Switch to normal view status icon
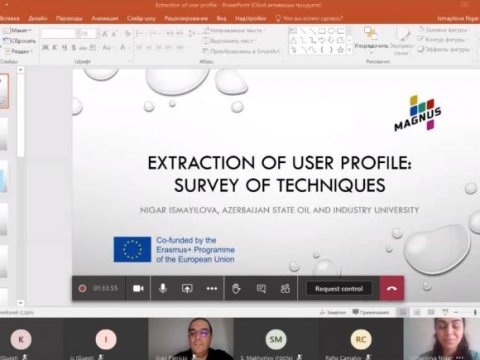 point(403,312)
